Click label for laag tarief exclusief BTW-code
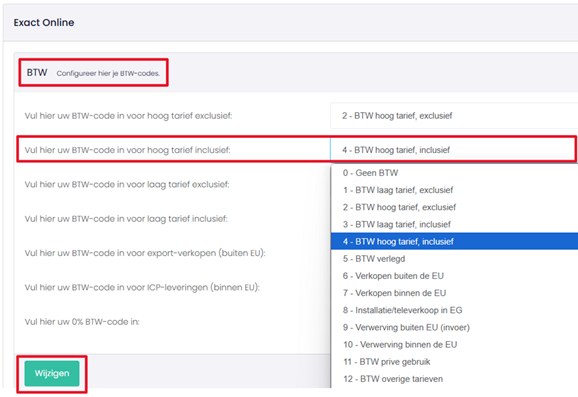Image resolution: width=578 pixels, height=397 pixels. point(127,184)
